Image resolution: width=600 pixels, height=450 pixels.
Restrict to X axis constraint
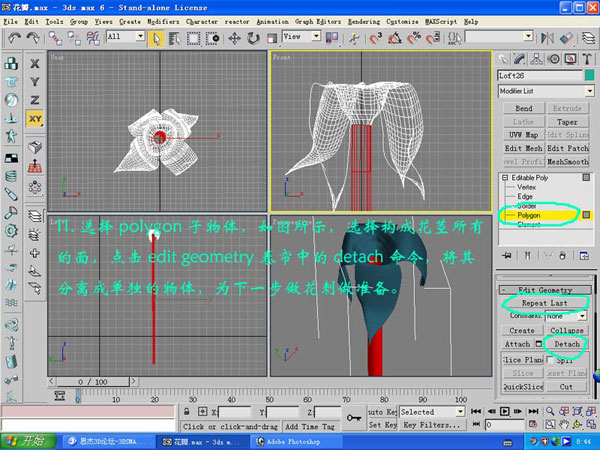(35, 64)
